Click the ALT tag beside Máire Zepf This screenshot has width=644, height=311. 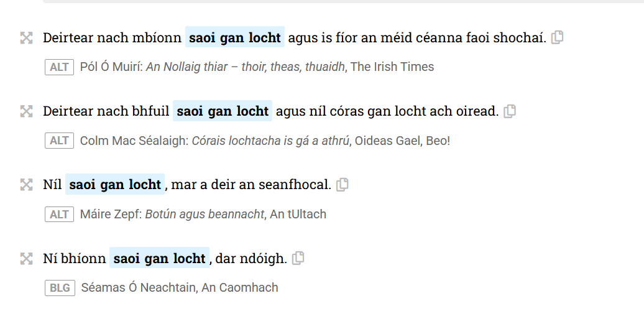coord(59,214)
